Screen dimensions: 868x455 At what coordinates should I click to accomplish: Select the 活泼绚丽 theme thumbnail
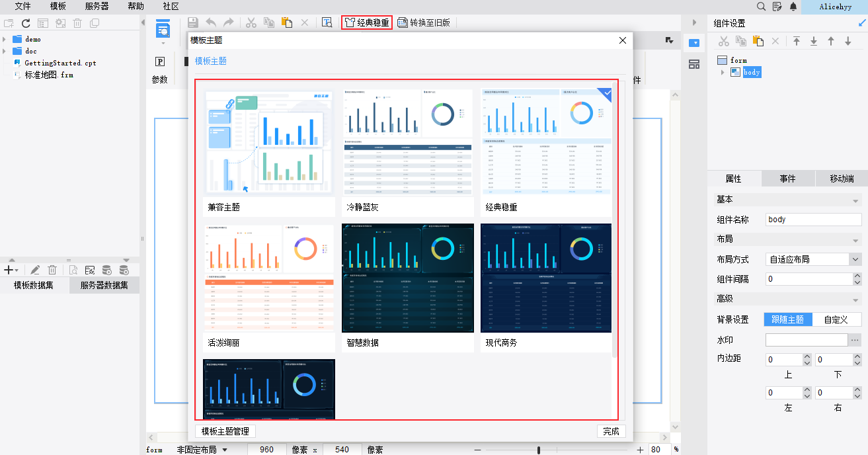tap(269, 278)
